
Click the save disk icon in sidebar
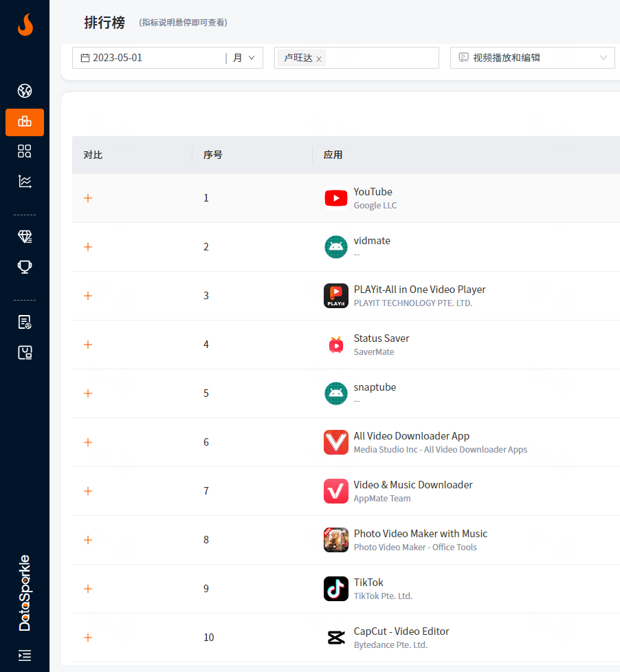click(25, 353)
